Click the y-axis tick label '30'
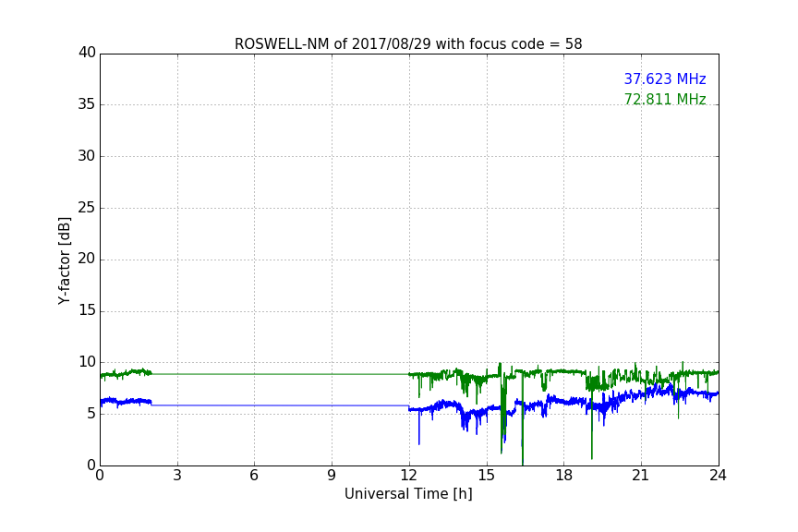The image size is (798, 532). pos(87,156)
